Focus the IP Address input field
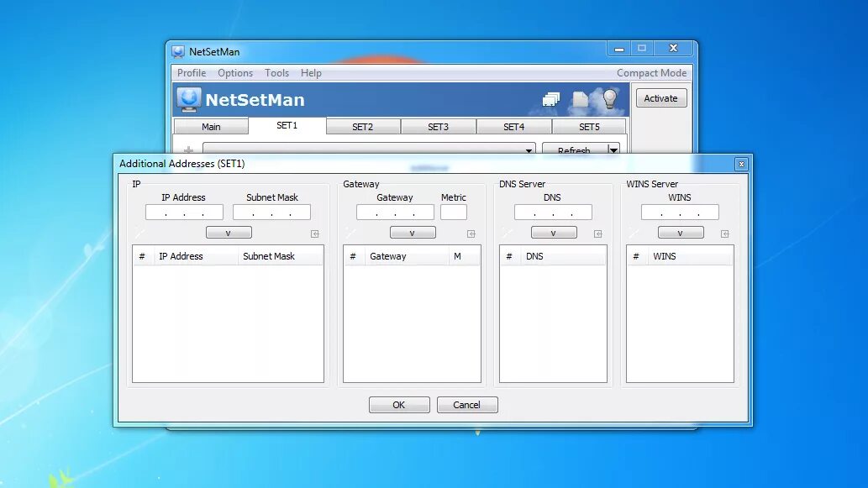The image size is (868, 488). (x=184, y=213)
